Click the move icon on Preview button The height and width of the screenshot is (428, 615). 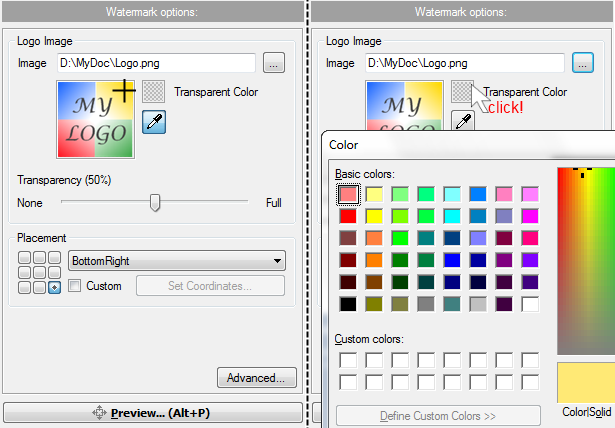[x=99, y=413]
